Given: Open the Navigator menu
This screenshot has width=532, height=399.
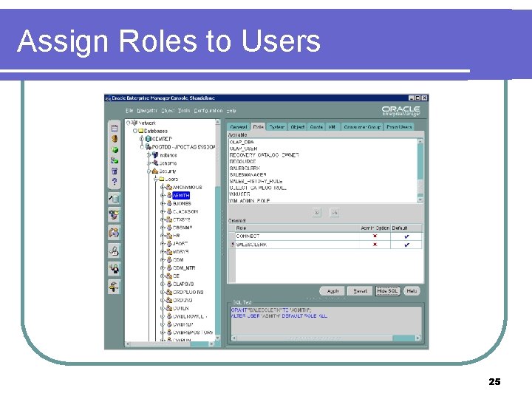Looking at the screenshot, I should click(147, 111).
